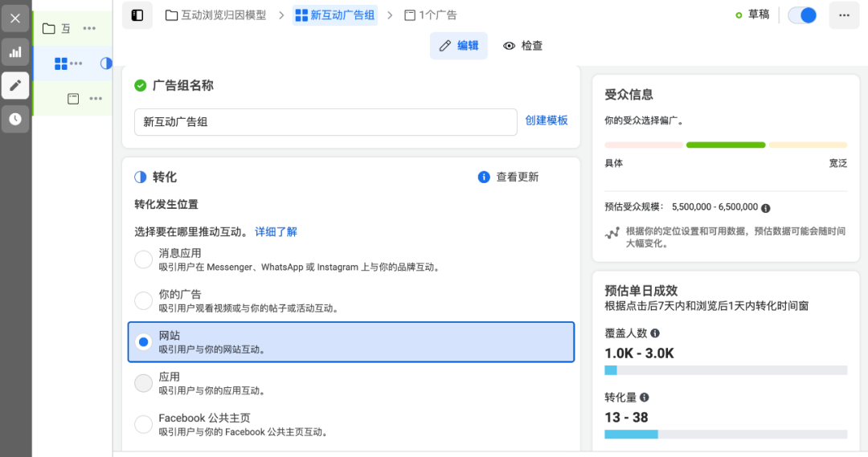The image size is (868, 457).
Task: Click the 创建模板 link
Action: (x=547, y=120)
